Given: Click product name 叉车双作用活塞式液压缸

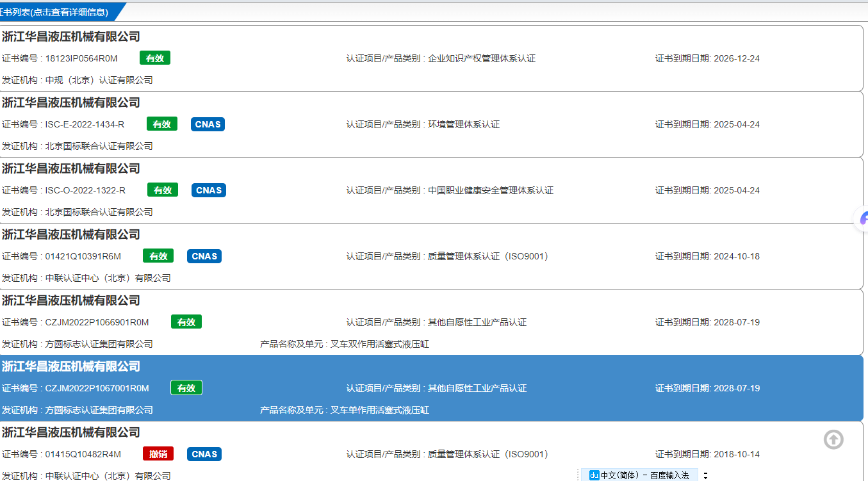Looking at the screenshot, I should (380, 344).
